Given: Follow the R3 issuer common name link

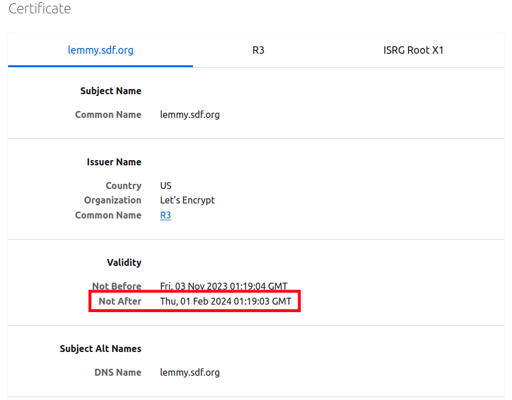Looking at the screenshot, I should click(x=165, y=215).
